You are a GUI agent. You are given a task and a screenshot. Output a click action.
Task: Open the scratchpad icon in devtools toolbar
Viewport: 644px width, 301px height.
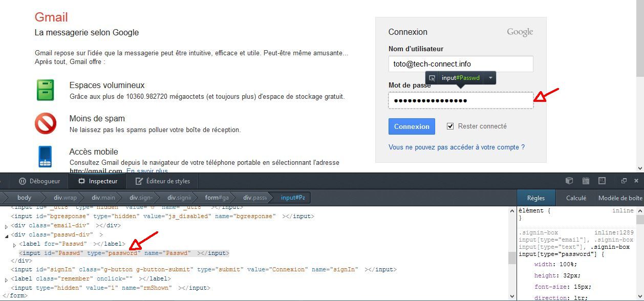pyautogui.click(x=585, y=181)
